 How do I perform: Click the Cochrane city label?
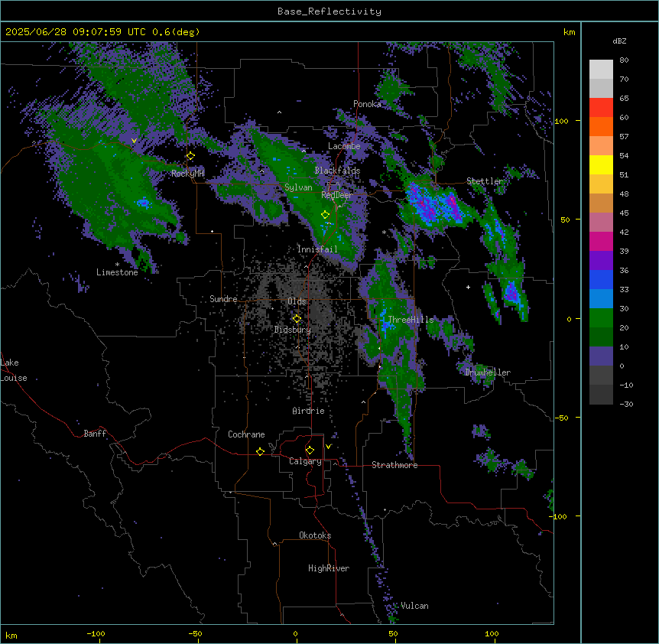[x=246, y=434]
